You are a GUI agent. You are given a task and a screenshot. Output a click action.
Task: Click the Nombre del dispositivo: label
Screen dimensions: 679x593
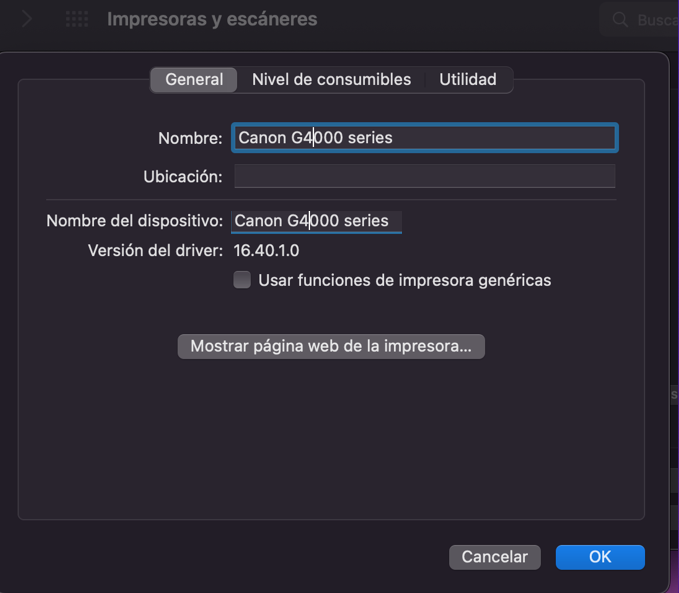point(134,221)
